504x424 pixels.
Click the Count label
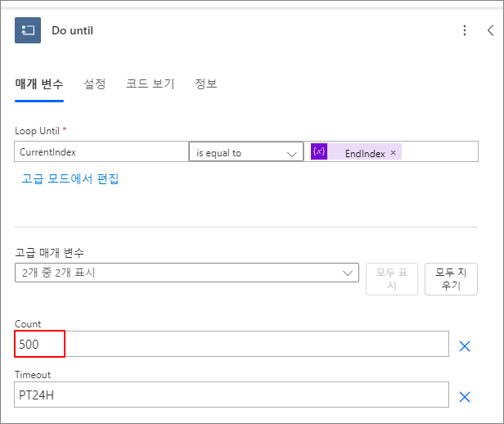click(28, 323)
